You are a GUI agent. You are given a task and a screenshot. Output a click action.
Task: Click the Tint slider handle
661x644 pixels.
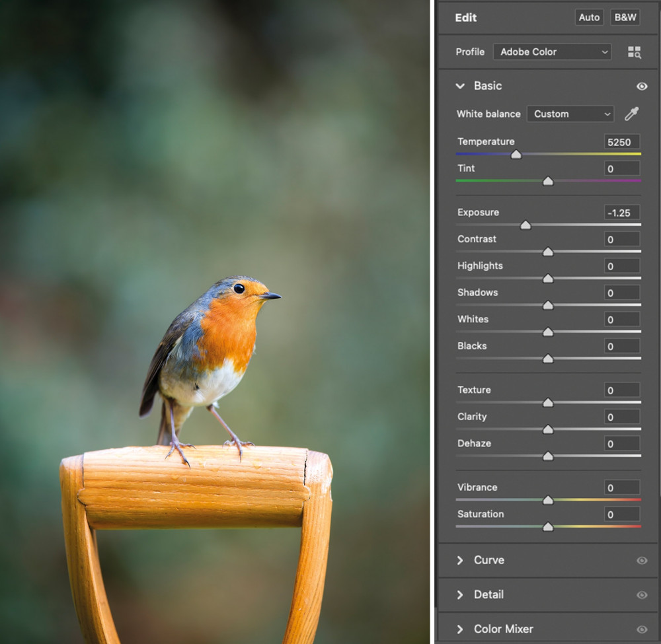[x=548, y=181]
